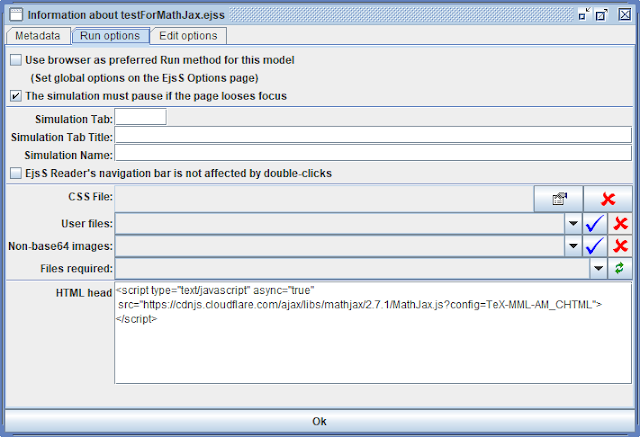Click the Files required combo box field
This screenshot has height=437, width=640.
352,268
